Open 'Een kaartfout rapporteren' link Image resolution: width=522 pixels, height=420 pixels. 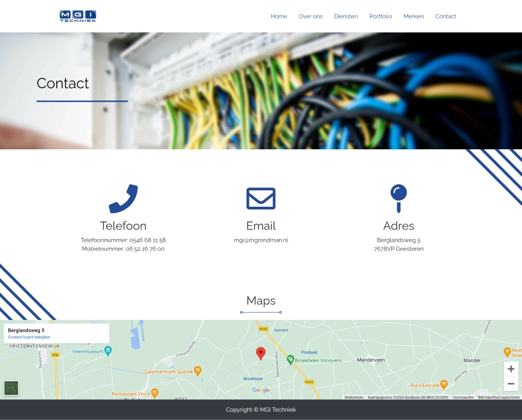(498, 397)
